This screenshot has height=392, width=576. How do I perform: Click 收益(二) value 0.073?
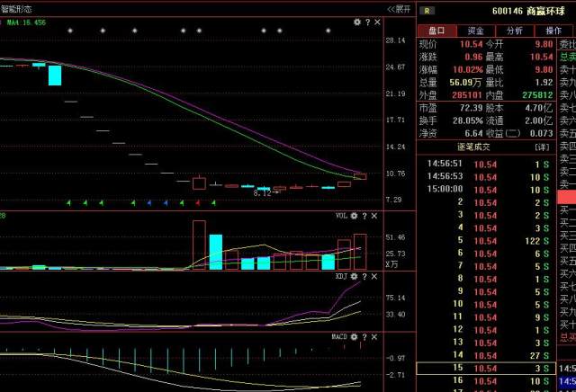click(x=541, y=133)
